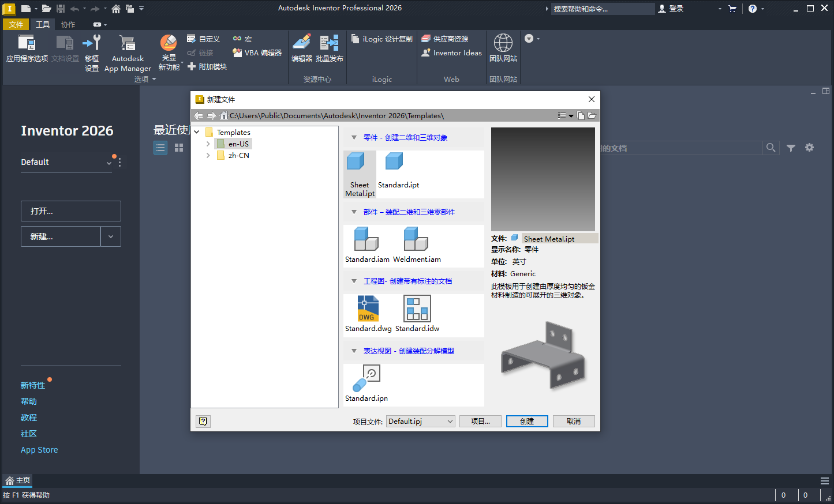Open the Default.ipj project file dropdown
The height and width of the screenshot is (504, 834).
pos(450,421)
